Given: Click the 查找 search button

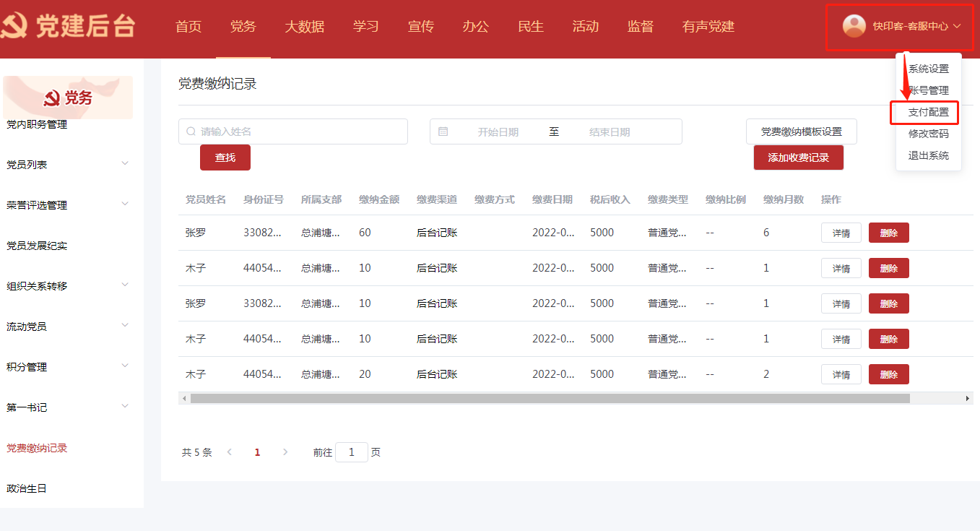Looking at the screenshot, I should tap(225, 157).
